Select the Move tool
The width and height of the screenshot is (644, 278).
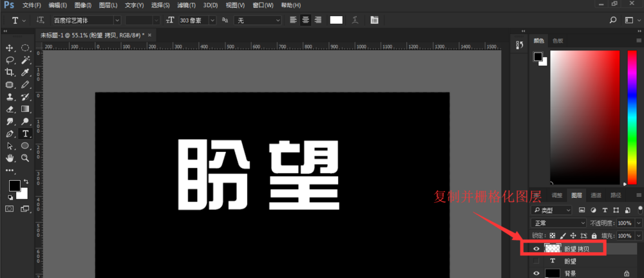10,48
